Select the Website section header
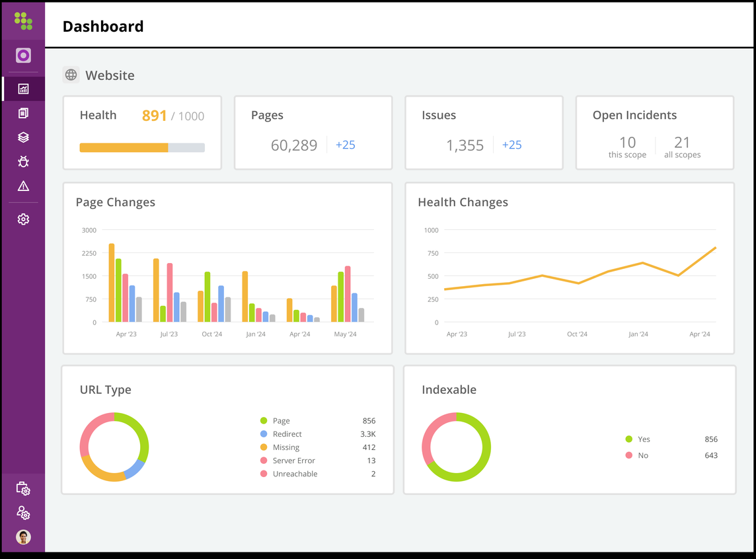 point(110,75)
